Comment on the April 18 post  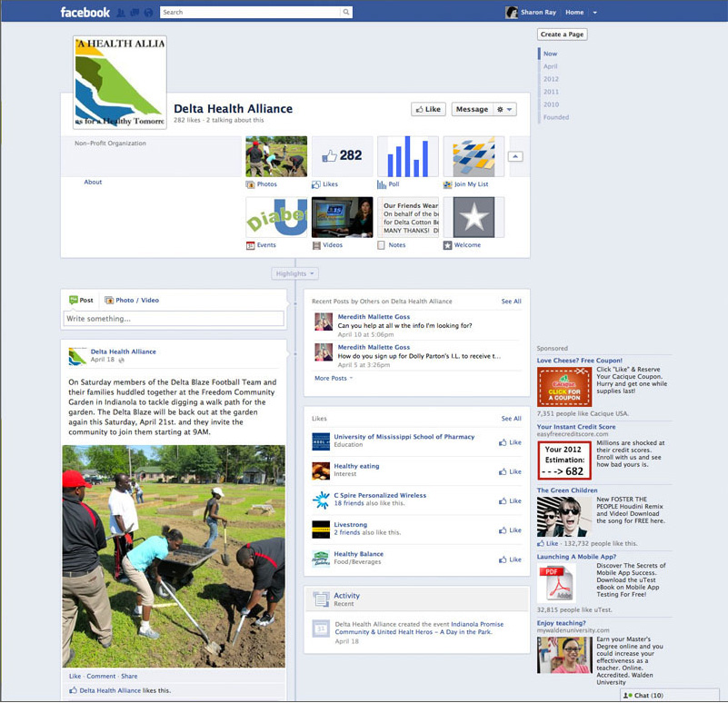point(101,676)
